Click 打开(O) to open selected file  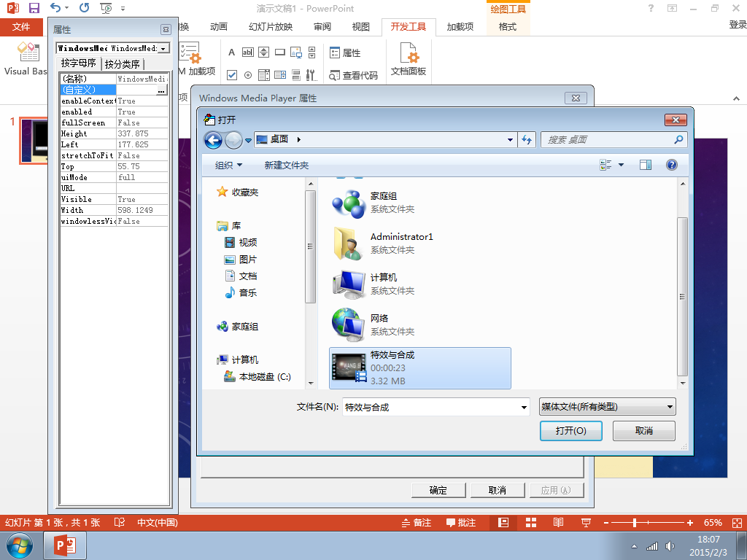click(570, 431)
